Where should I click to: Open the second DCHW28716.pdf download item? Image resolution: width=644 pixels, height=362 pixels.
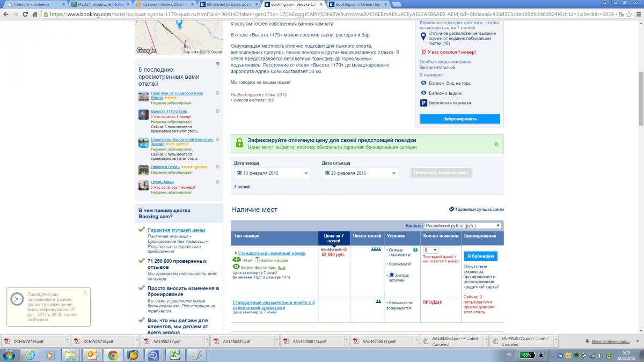(104, 341)
